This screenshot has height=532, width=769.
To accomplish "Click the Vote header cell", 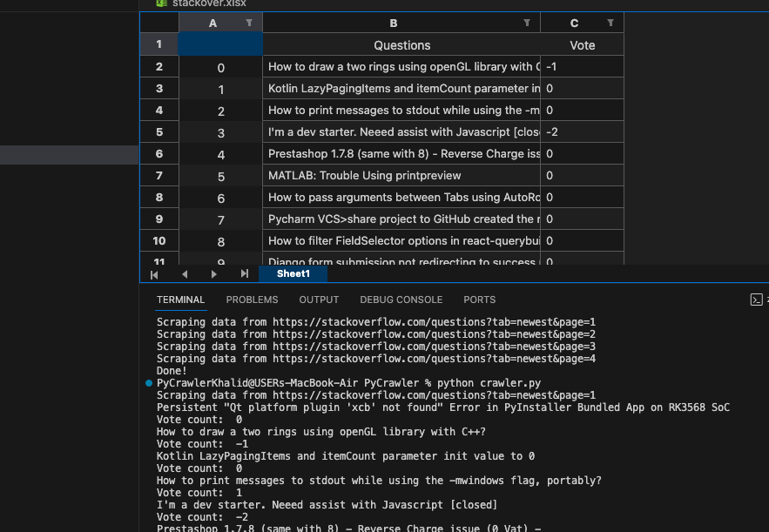I will (x=582, y=45).
